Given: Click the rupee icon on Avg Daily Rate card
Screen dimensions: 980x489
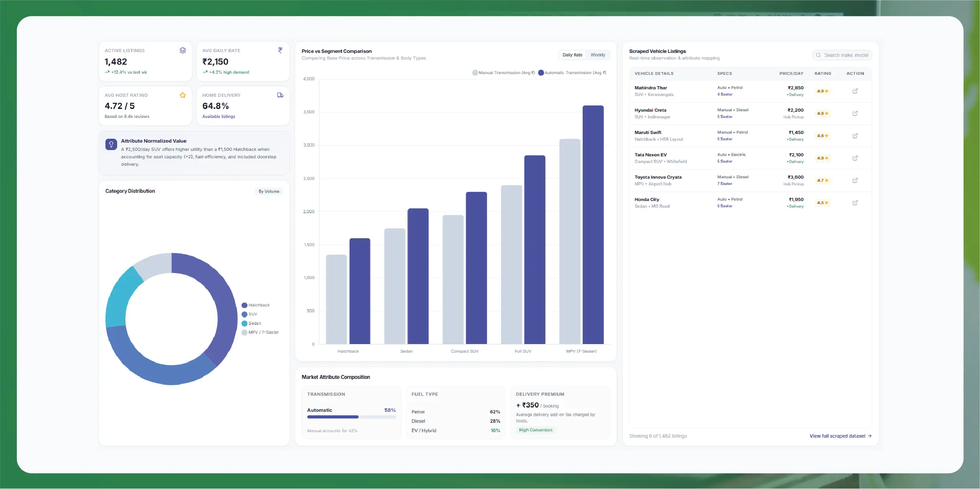Looking at the screenshot, I should coord(280,51).
